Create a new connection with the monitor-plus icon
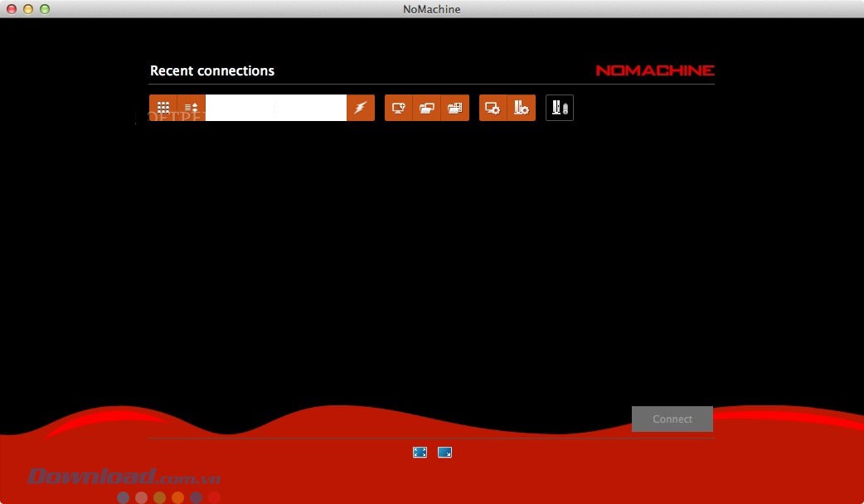Image resolution: width=864 pixels, height=504 pixels. click(x=399, y=108)
